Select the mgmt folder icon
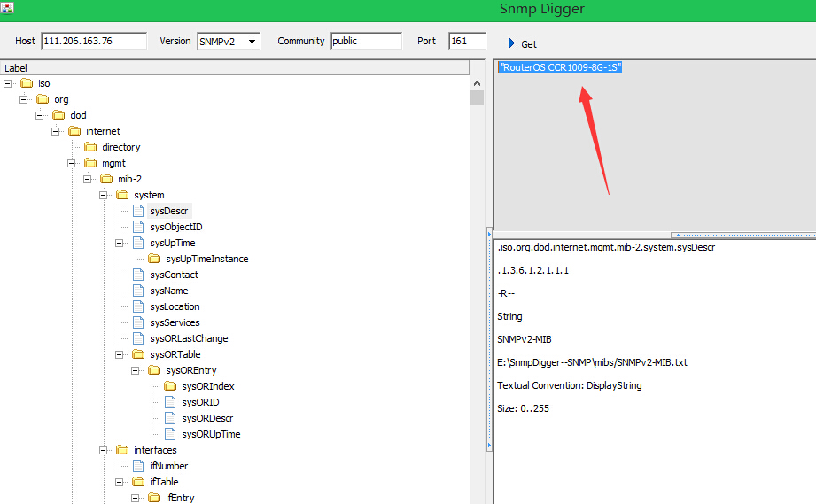The width and height of the screenshot is (816, 504). tap(90, 163)
